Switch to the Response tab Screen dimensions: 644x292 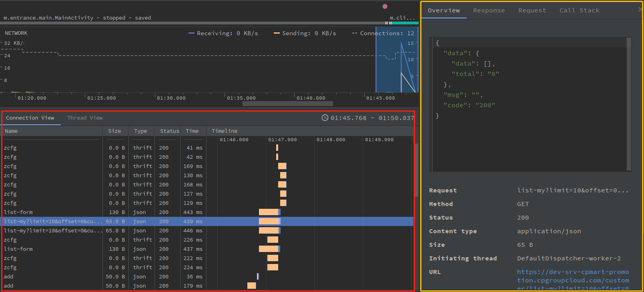click(489, 10)
